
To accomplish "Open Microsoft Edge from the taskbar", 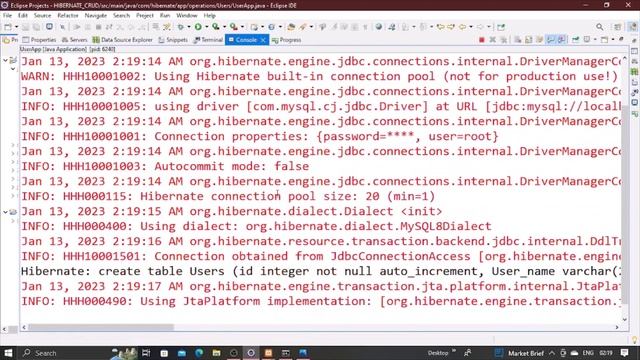I will (199, 353).
